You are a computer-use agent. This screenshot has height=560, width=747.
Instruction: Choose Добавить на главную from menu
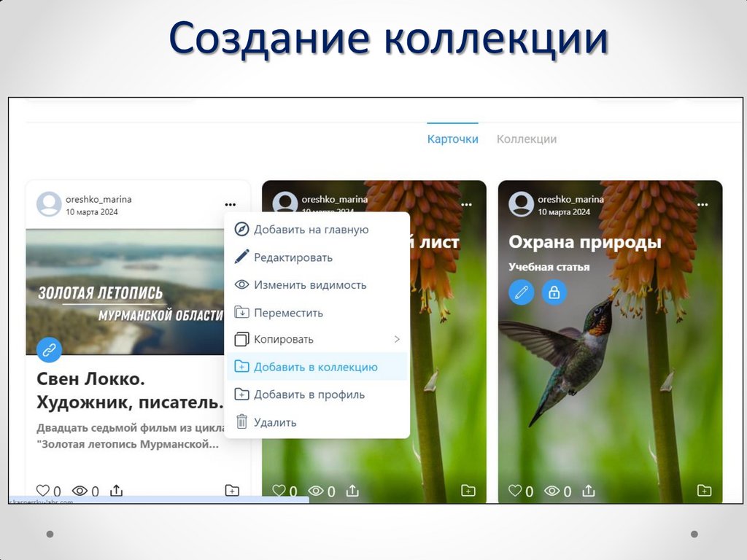pos(317,230)
